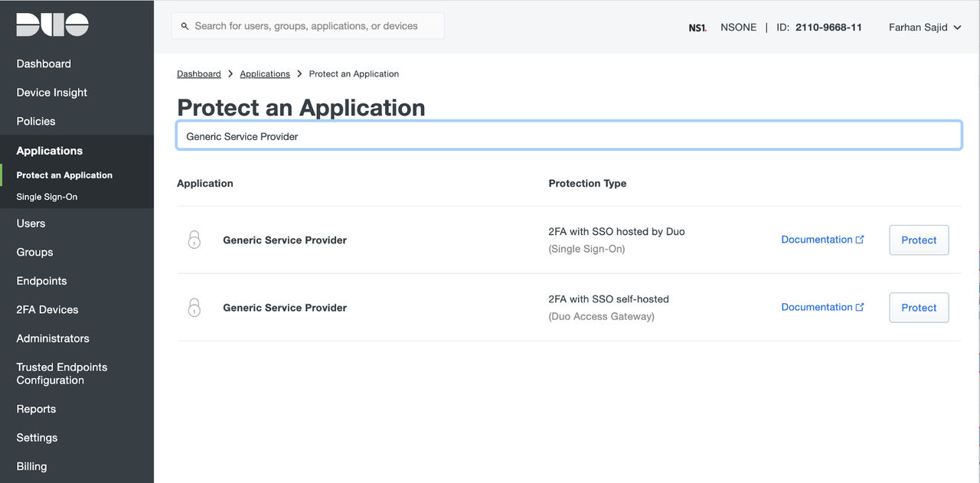Click the Duo logo
The image size is (980, 483).
(x=53, y=24)
